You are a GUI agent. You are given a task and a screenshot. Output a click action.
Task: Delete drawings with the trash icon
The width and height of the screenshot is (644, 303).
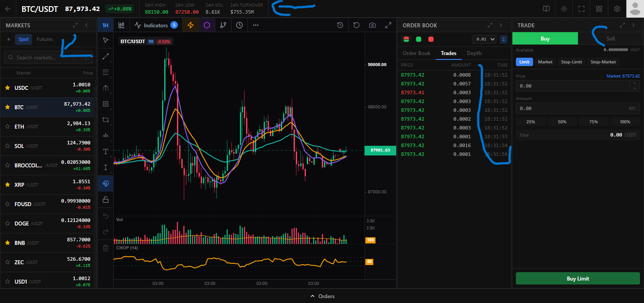pyautogui.click(x=105, y=248)
